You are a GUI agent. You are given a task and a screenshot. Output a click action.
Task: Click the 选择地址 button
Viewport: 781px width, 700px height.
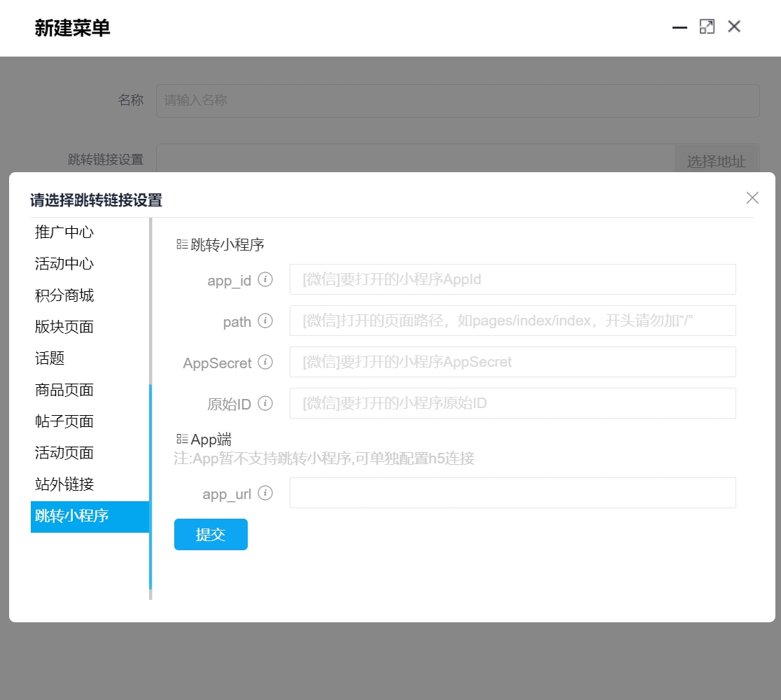click(x=716, y=160)
